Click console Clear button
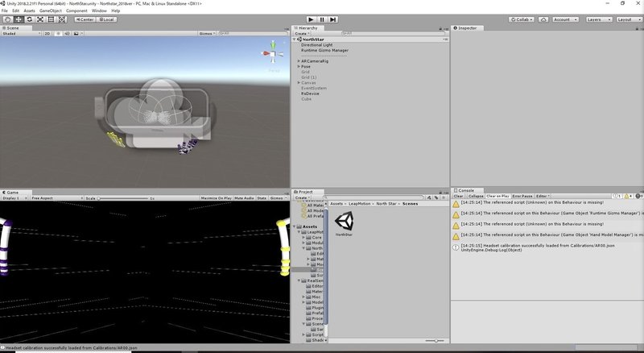This screenshot has width=644, height=353. (x=458, y=197)
